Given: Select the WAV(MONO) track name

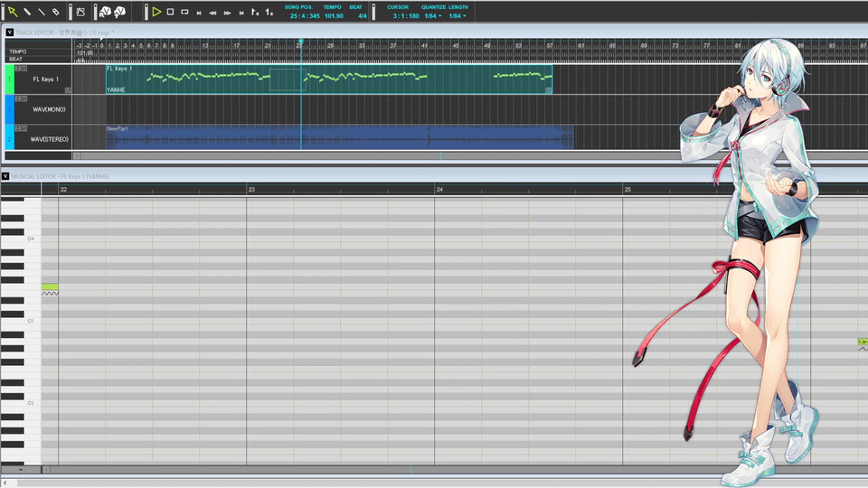Looking at the screenshot, I should 49,109.
